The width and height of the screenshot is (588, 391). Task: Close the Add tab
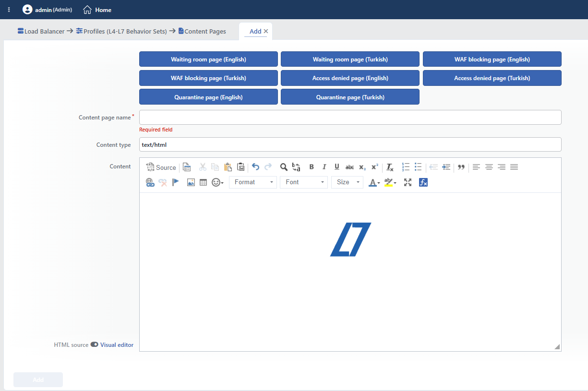(266, 31)
